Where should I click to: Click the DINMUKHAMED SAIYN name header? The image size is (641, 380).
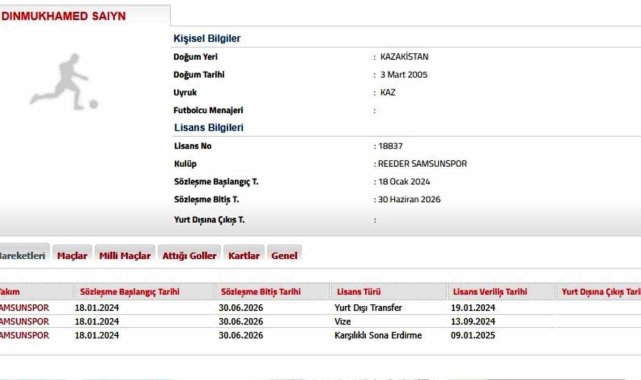tap(64, 16)
